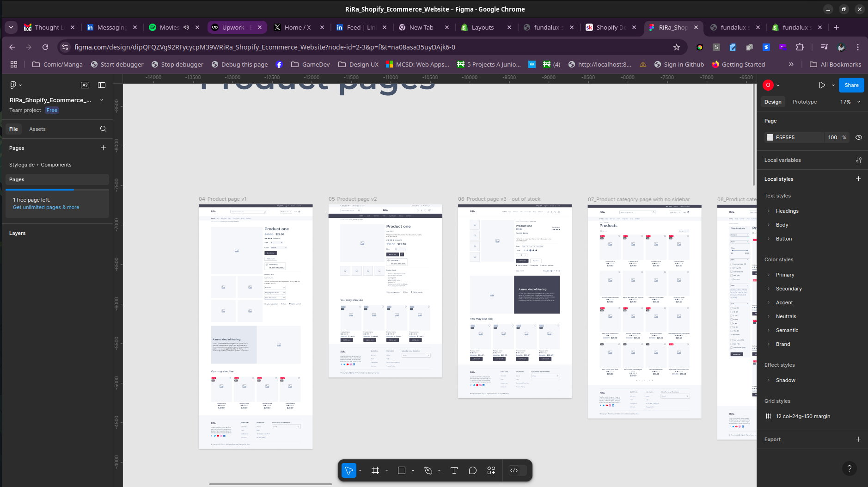Open All Bookmarks folder

pyautogui.click(x=836, y=64)
